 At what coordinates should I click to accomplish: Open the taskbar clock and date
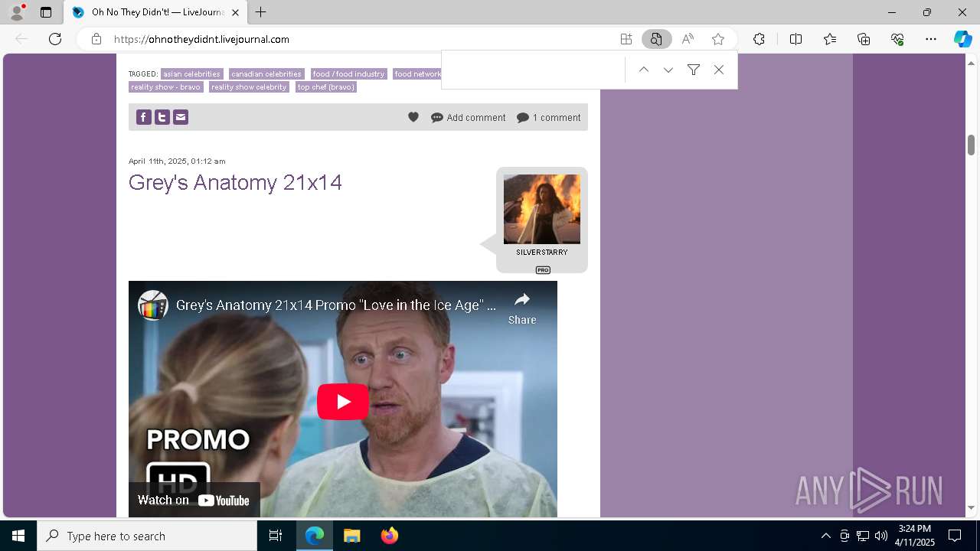pos(915,536)
